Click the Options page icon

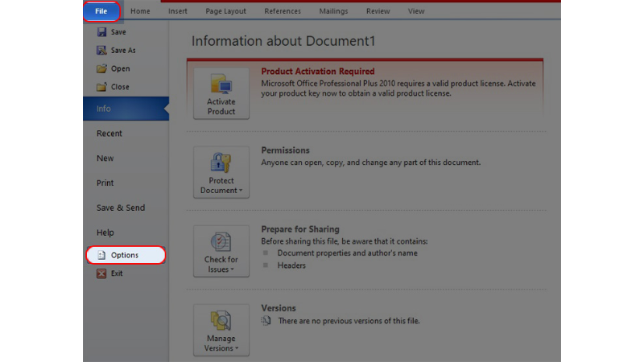click(x=101, y=255)
